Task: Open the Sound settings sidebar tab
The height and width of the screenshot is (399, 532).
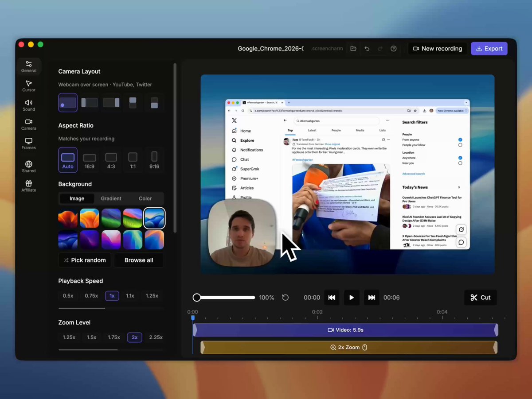Action: pos(29,105)
